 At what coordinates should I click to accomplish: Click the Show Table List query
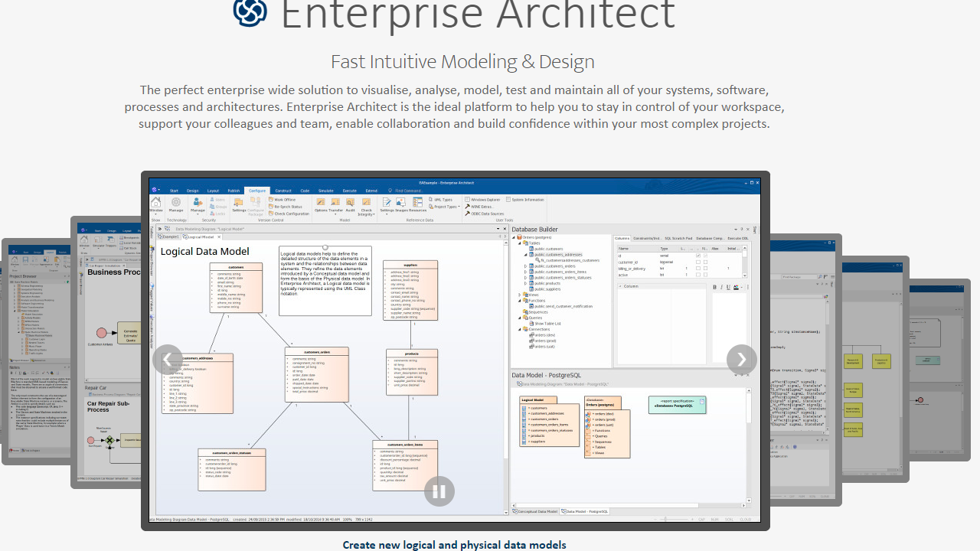click(547, 323)
